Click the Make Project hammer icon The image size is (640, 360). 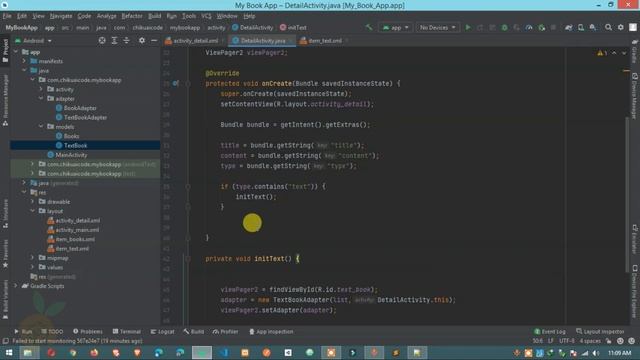[369, 27]
